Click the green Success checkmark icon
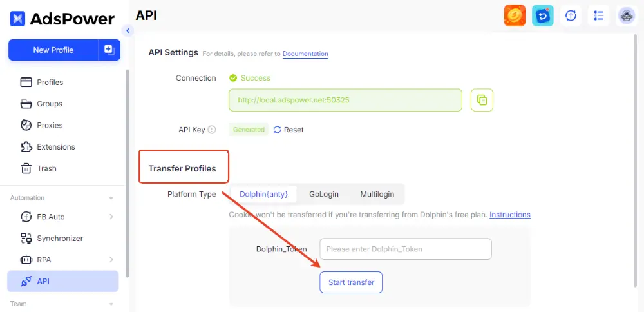This screenshot has width=644, height=312. (x=233, y=78)
